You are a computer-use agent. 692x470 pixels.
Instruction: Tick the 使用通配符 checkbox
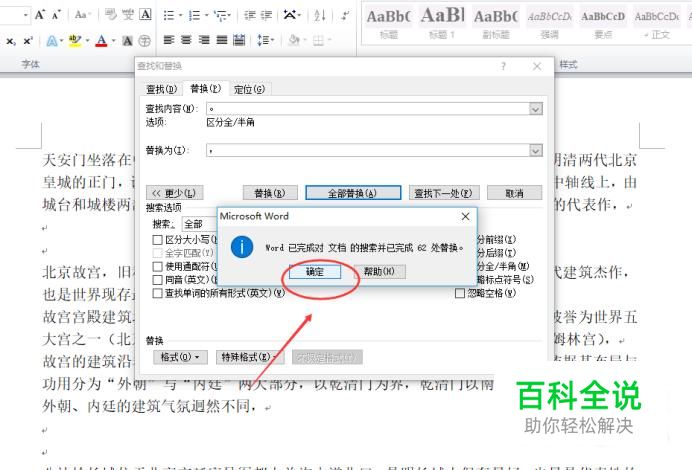[158, 267]
